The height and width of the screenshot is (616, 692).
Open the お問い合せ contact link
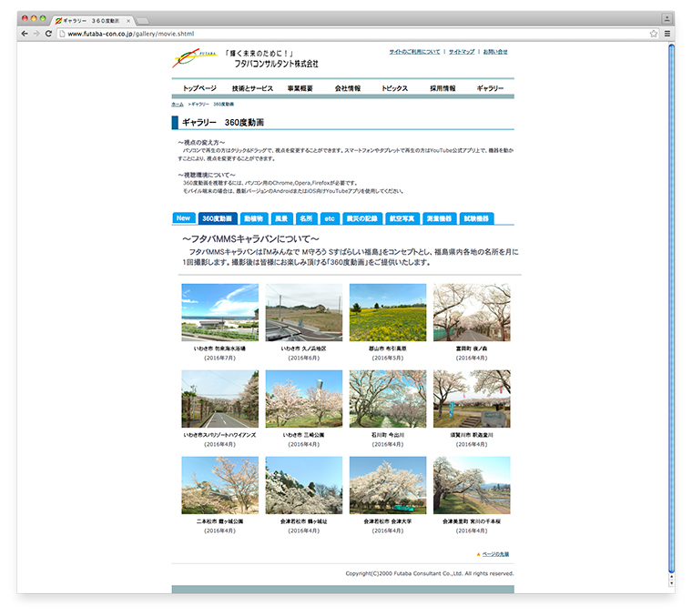495,52
